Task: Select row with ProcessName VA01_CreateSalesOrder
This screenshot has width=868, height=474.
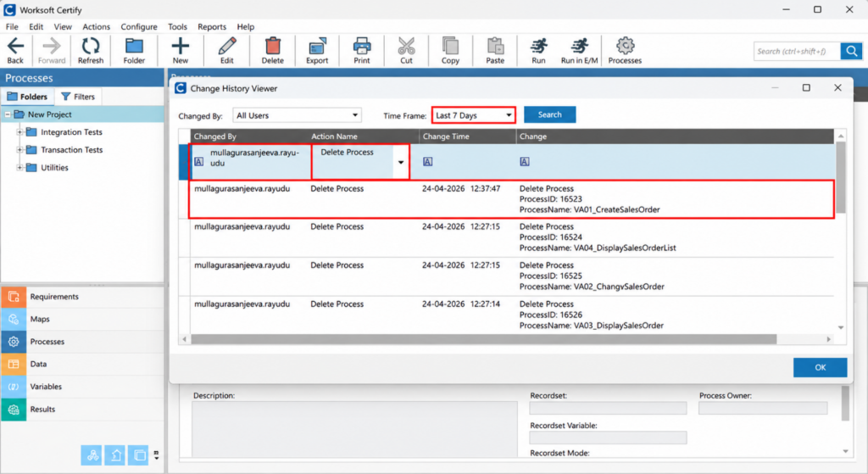Action: (512, 198)
